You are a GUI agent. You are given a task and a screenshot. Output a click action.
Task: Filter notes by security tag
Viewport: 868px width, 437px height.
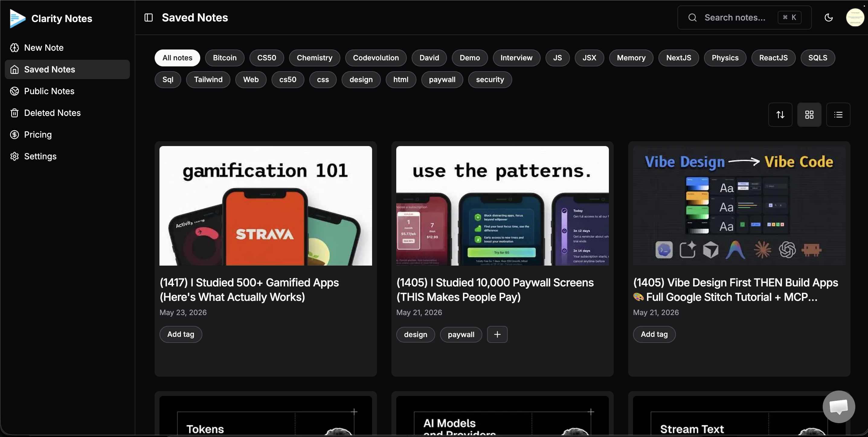490,80
